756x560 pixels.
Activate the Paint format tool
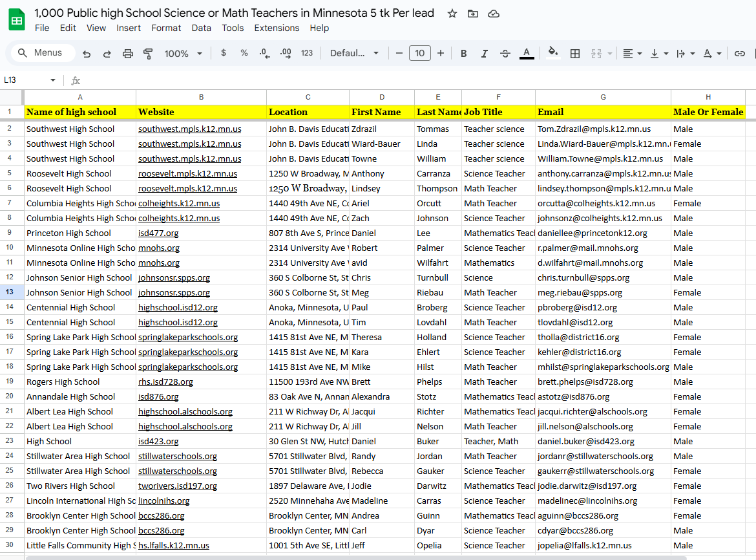[x=148, y=54]
